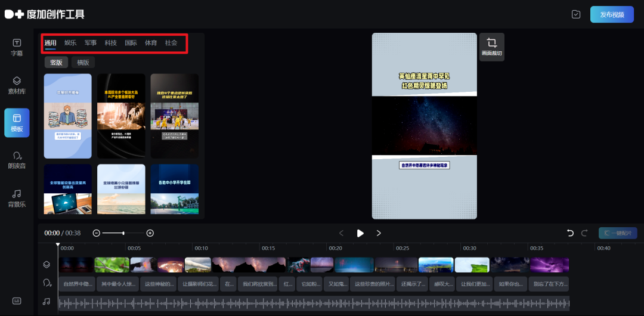Click the 度加创作工具 logo
The height and width of the screenshot is (316, 644).
click(x=45, y=14)
